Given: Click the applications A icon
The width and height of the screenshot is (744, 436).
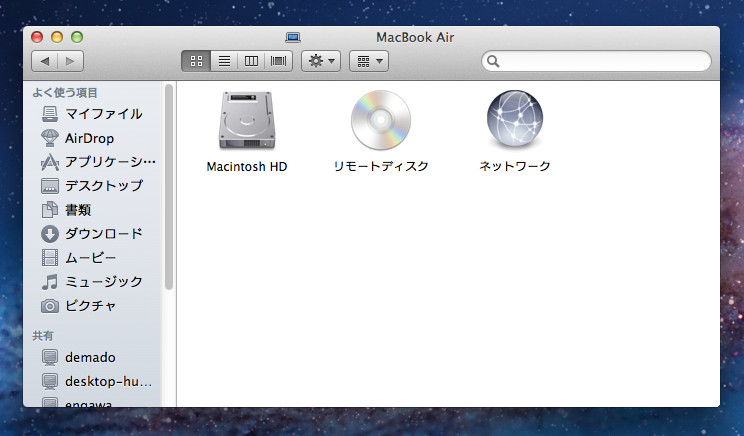Looking at the screenshot, I should coord(50,162).
